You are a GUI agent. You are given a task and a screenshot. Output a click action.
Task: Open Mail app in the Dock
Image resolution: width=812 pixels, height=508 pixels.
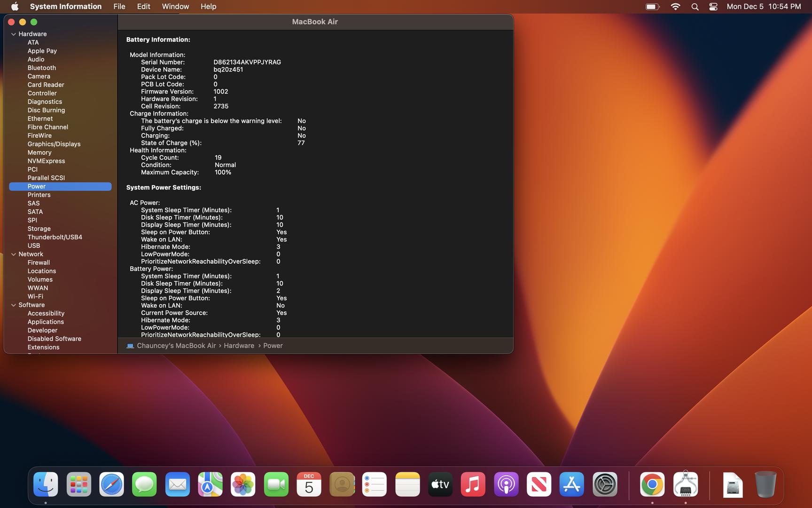(x=177, y=484)
